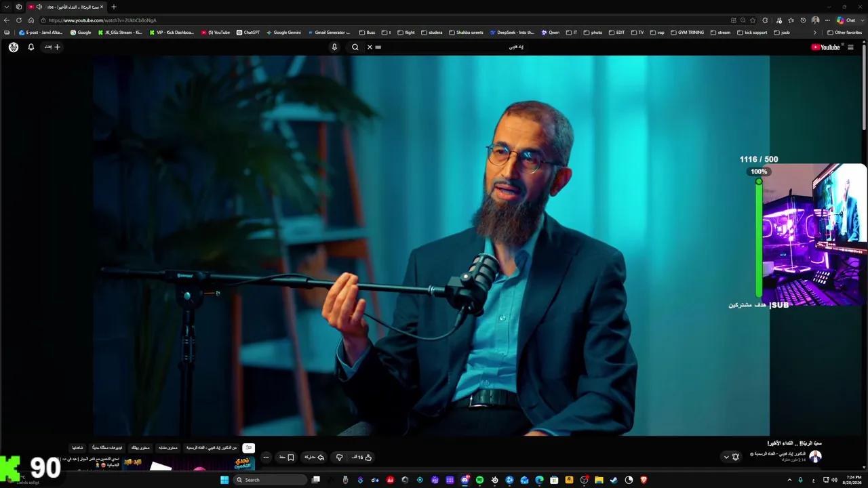Open the 'ChatGPT' bookmark
The width and height of the screenshot is (868, 488).
coord(248,33)
